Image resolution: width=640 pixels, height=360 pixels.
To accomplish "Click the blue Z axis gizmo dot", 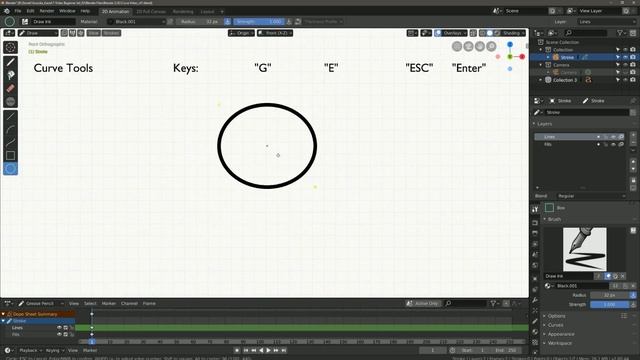I will (510, 44).
